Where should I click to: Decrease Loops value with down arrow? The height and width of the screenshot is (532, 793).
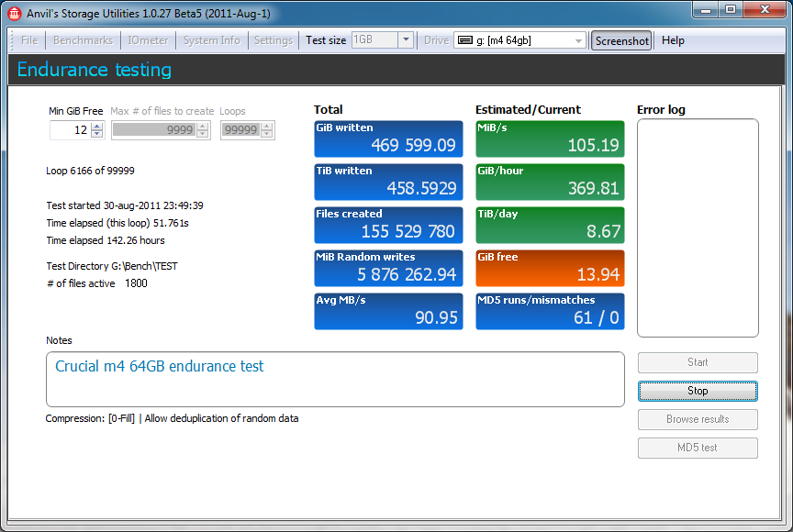(266, 134)
